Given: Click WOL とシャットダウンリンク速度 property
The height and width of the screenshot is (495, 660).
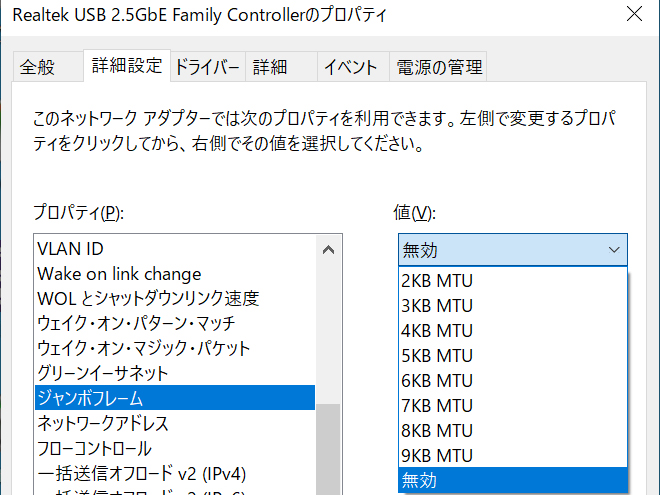Looking at the screenshot, I should click(148, 298).
